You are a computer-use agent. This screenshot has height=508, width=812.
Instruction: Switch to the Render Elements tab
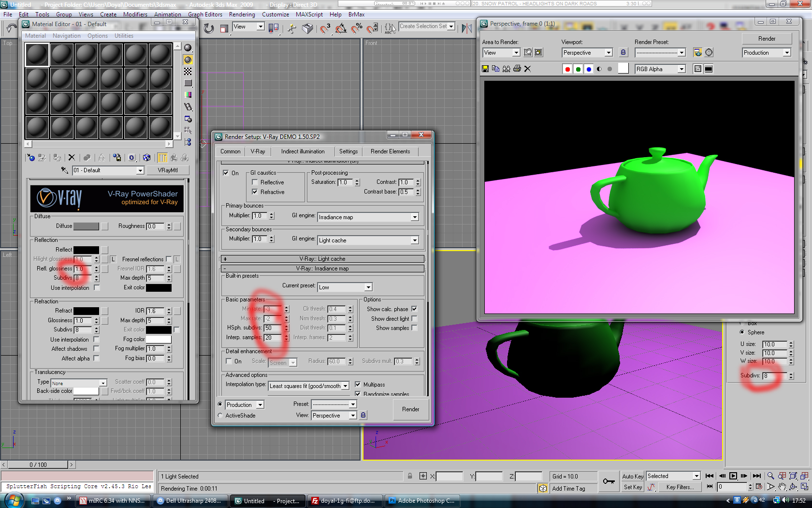390,151
